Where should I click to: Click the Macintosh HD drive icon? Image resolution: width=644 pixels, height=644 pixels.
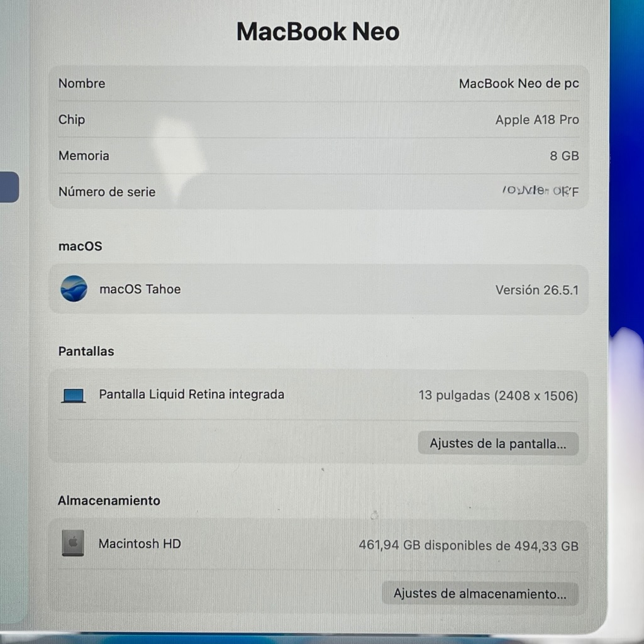tap(73, 543)
